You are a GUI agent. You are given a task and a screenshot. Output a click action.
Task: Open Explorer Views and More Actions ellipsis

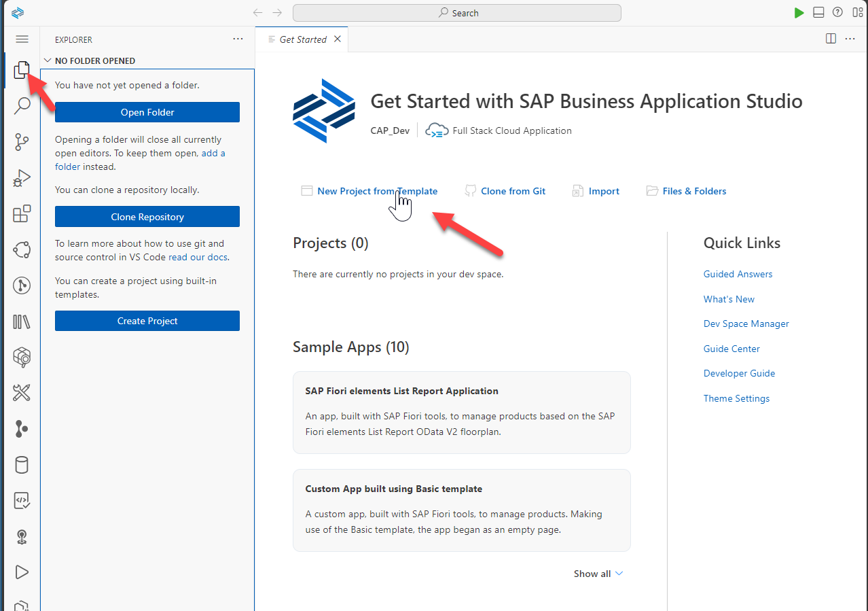click(238, 39)
